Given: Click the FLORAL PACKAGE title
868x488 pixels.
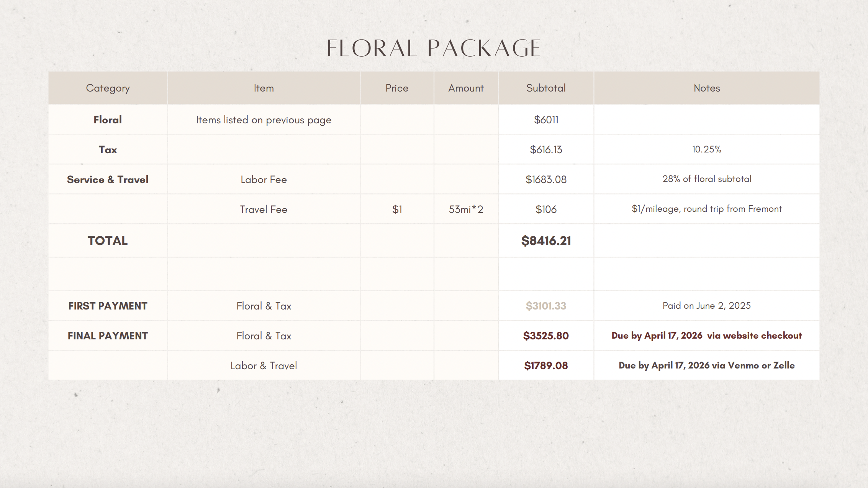Looking at the screenshot, I should click(433, 49).
